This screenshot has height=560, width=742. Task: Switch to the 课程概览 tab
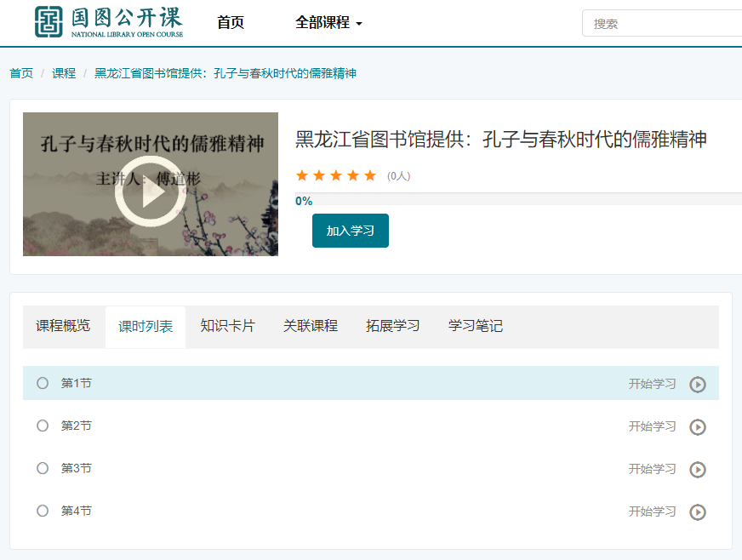[63, 326]
